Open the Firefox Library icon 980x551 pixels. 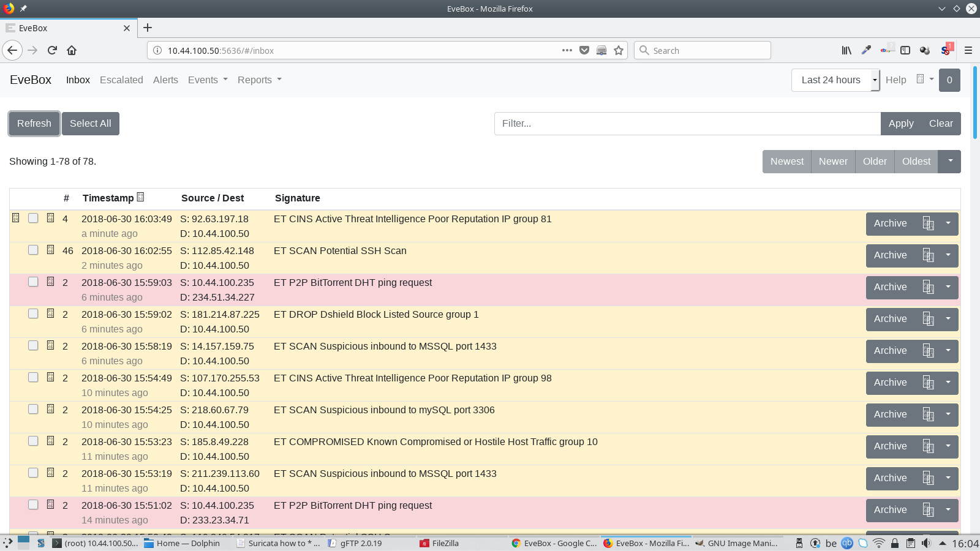[x=846, y=50]
